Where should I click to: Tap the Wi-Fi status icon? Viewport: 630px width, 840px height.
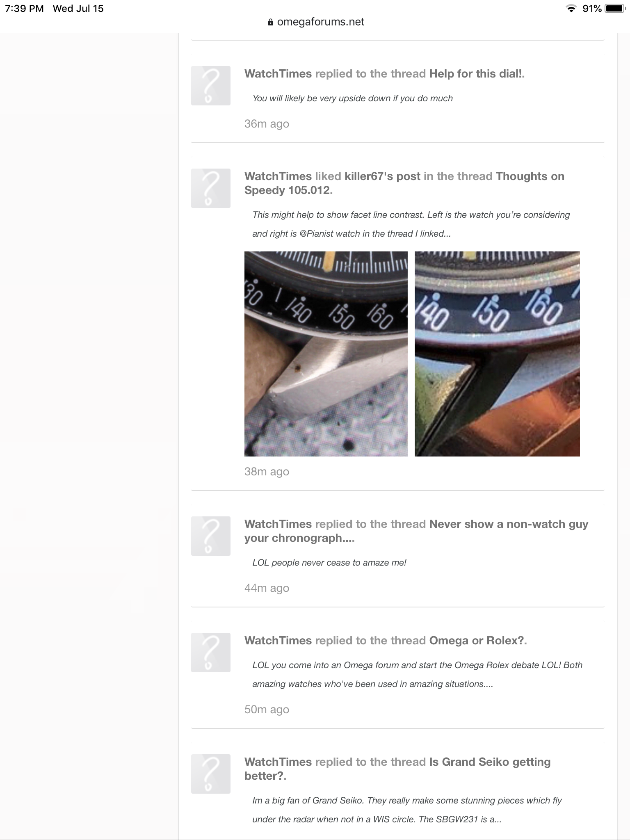coord(571,9)
